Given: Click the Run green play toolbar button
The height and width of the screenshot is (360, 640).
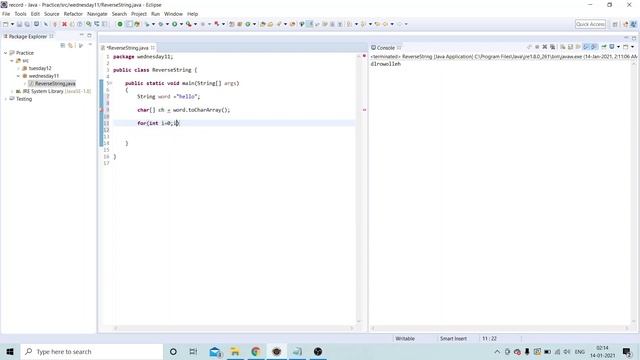Looking at the screenshot, I should [x=174, y=24].
